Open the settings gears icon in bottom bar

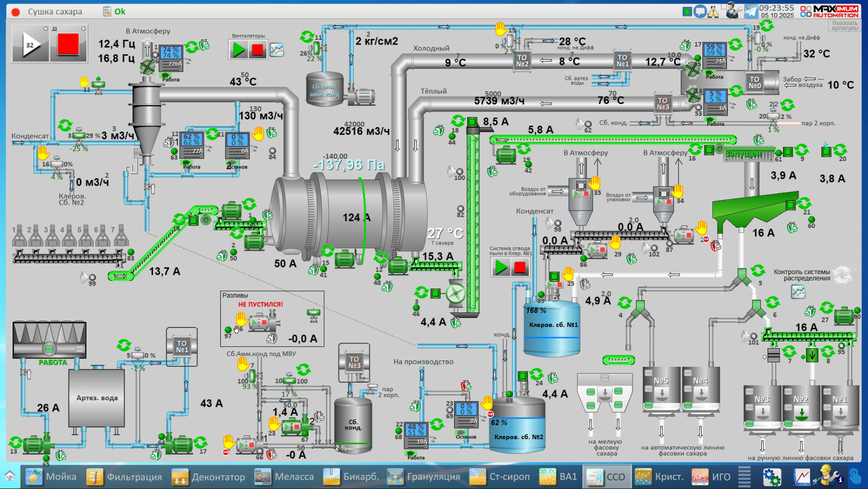pyautogui.click(x=771, y=477)
